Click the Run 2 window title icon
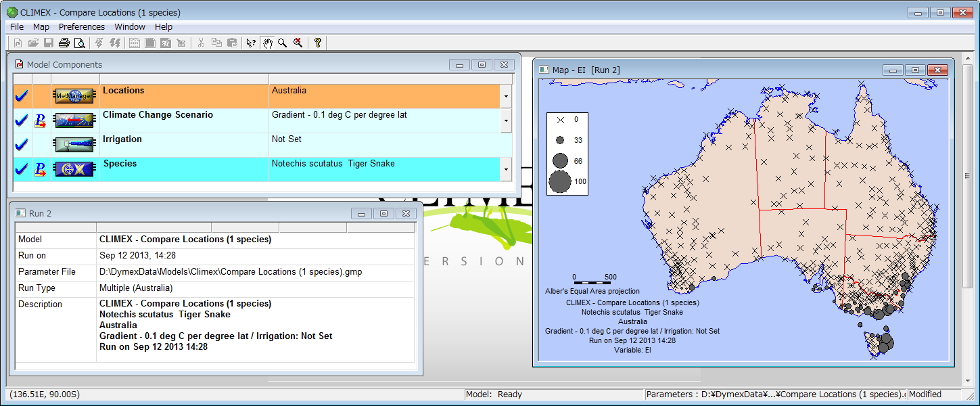This screenshot has width=980, height=406. 21,213
